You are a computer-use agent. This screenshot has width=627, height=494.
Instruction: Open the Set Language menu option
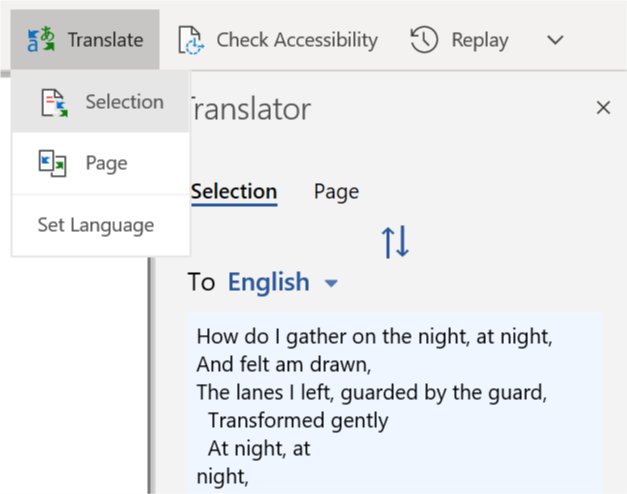96,225
